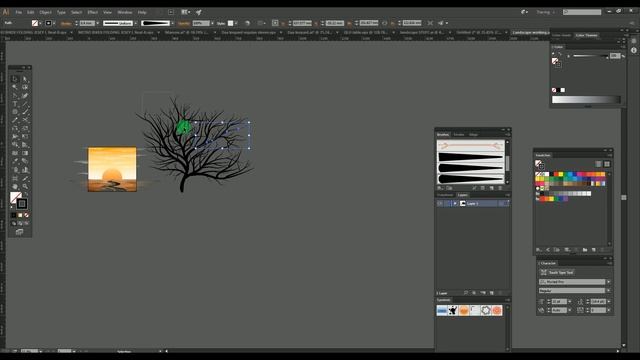This screenshot has width=640, height=360.
Task: Select the Eyedropper tool
Action: (15, 161)
